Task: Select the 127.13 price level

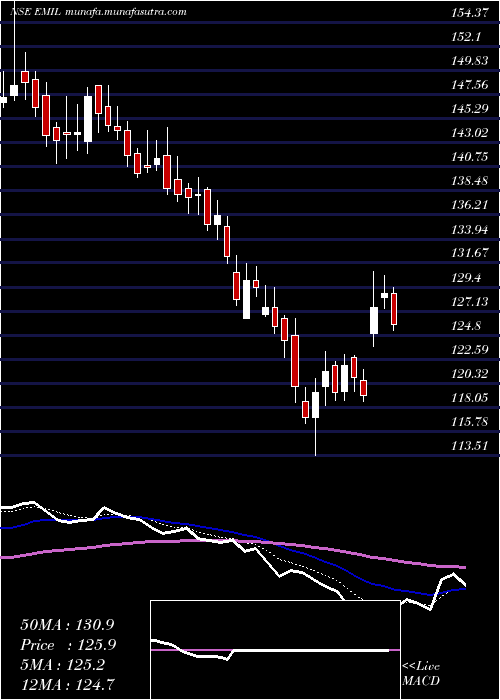Action: pos(469,302)
